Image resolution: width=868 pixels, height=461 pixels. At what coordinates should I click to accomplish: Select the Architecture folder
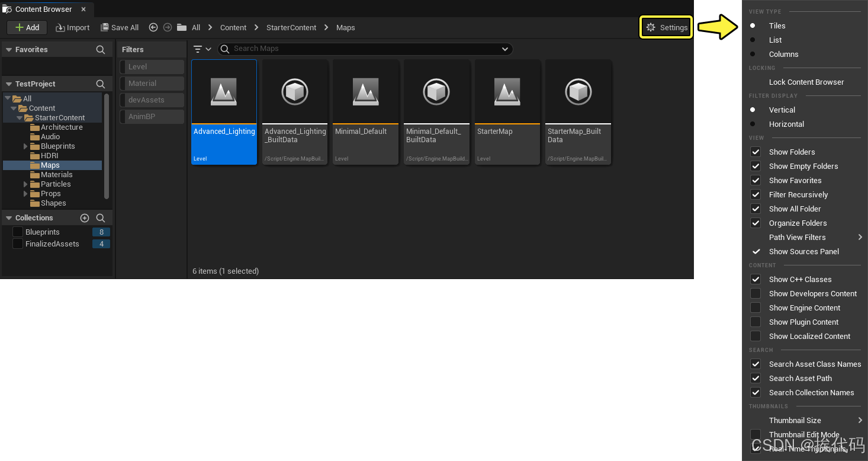tap(56, 127)
